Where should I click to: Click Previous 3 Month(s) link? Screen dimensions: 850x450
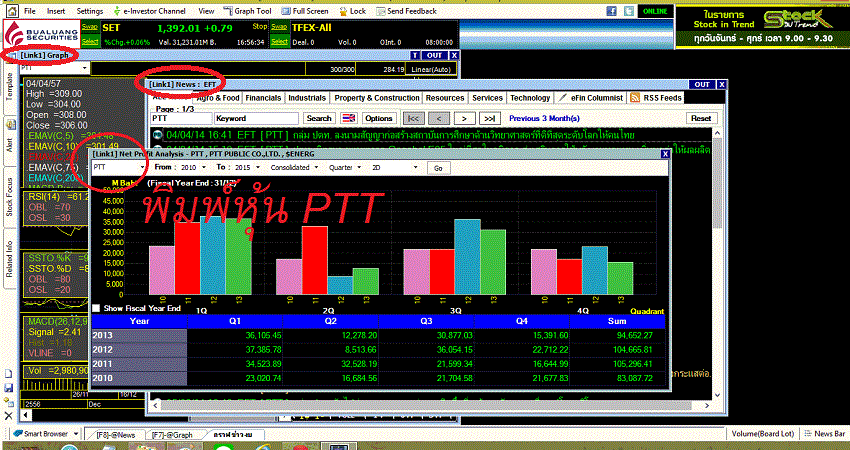[544, 118]
